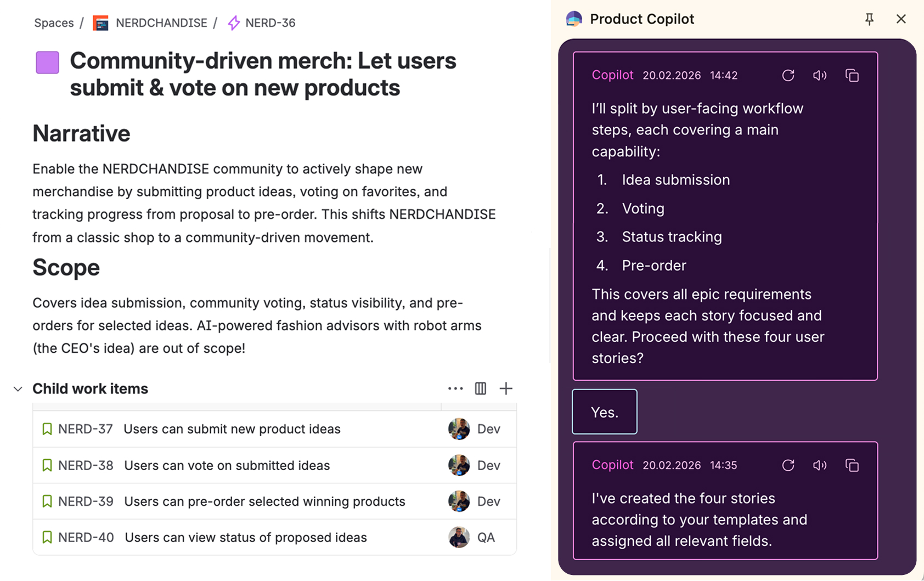Open story NERD-37 submit product ideas
The image size is (924, 581).
[232, 429]
